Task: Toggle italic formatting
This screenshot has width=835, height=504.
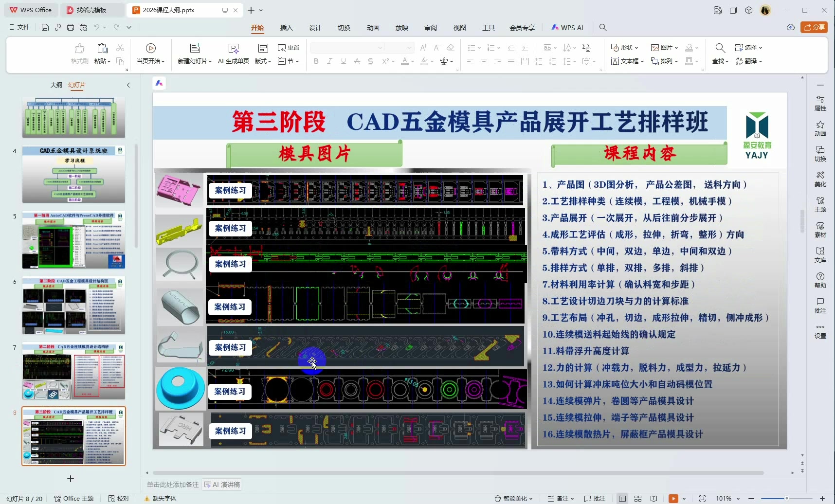Action: [x=329, y=61]
